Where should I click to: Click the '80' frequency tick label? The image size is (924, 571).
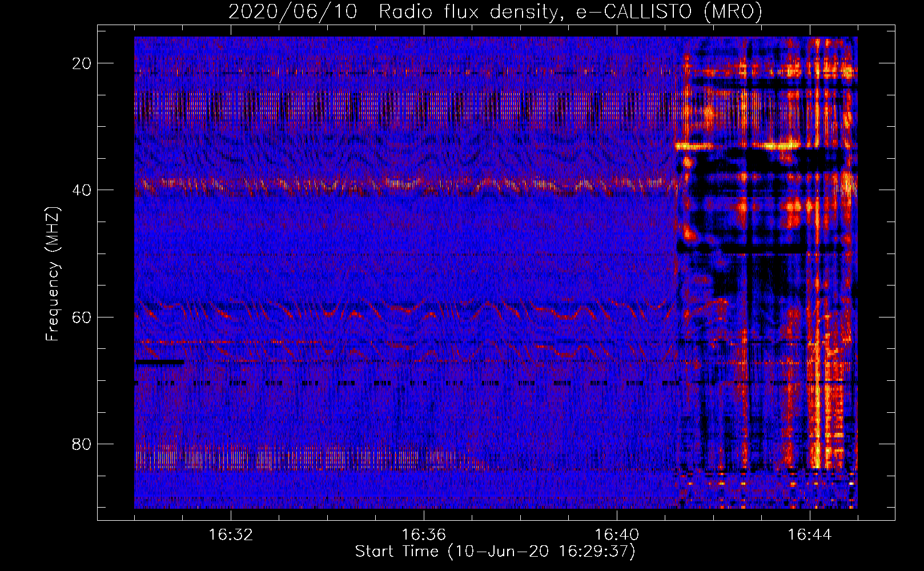click(82, 444)
